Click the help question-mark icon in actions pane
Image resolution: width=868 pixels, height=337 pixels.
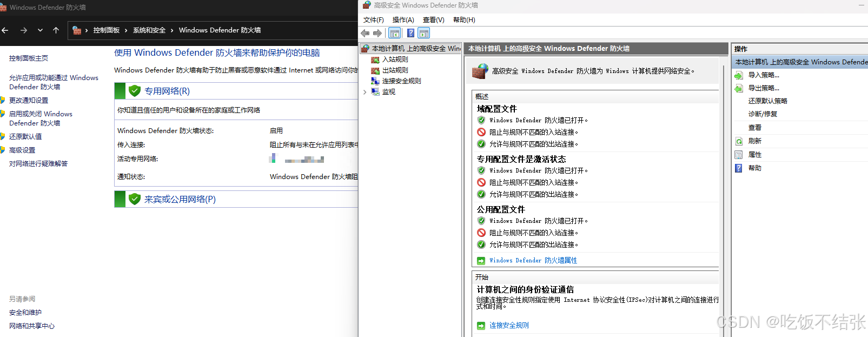click(x=739, y=168)
